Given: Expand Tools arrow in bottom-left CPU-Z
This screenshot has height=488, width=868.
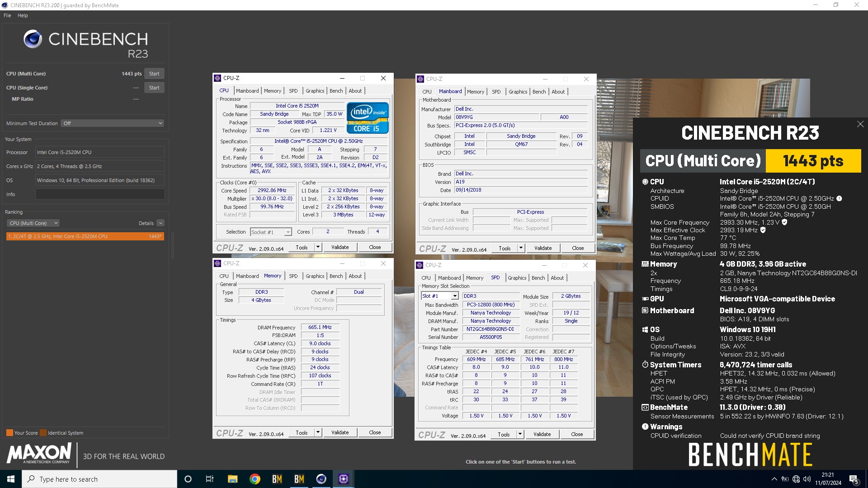Looking at the screenshot, I should (x=318, y=432).
